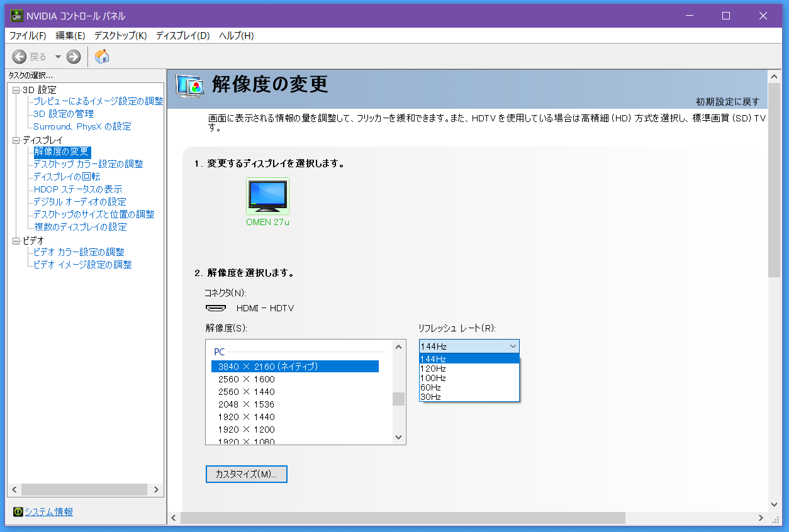Open the Home icon in toolbar
The image size is (789, 532).
pyautogui.click(x=102, y=57)
